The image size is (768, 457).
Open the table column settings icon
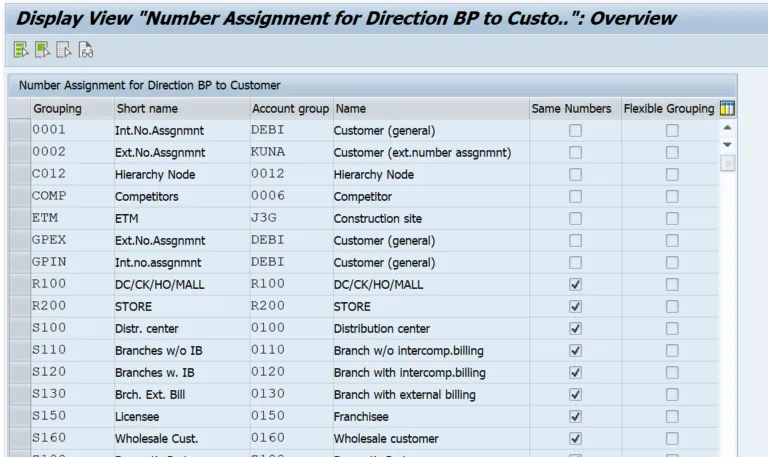pyautogui.click(x=727, y=108)
